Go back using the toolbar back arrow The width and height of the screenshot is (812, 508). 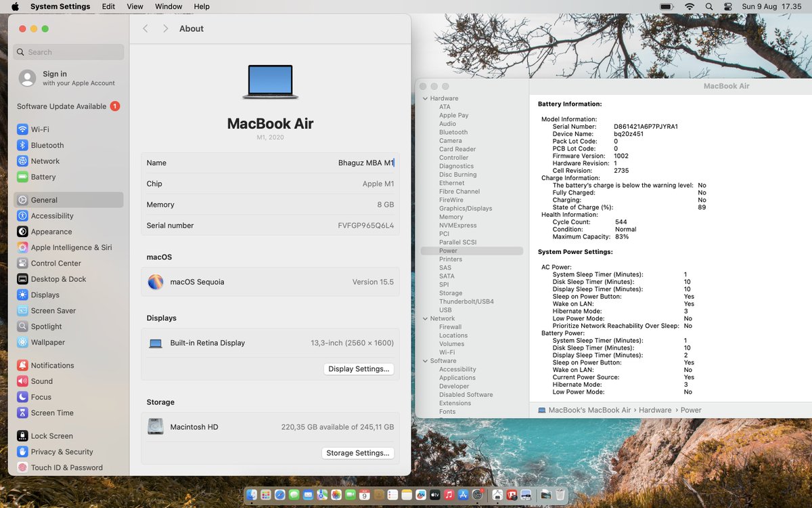(x=145, y=28)
